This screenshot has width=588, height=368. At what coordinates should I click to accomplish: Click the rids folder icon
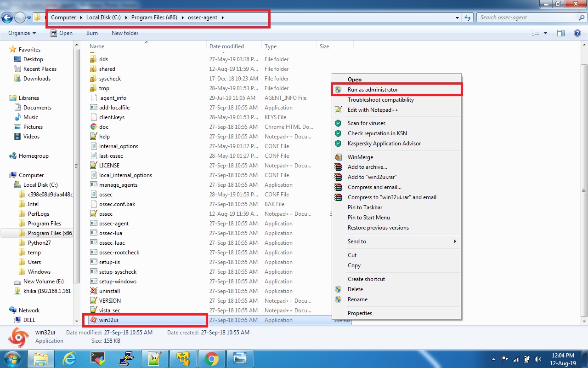click(94, 59)
